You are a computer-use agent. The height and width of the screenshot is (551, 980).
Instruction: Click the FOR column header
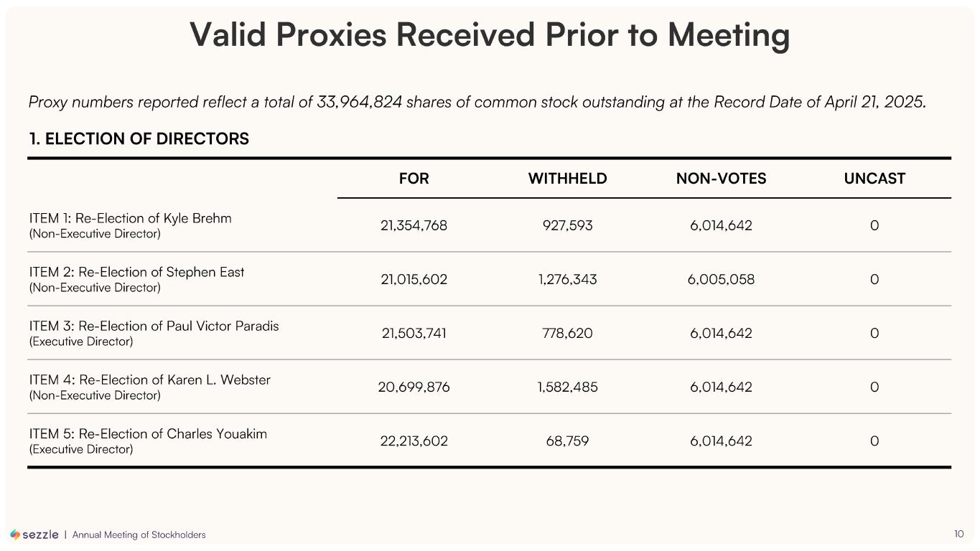click(414, 179)
